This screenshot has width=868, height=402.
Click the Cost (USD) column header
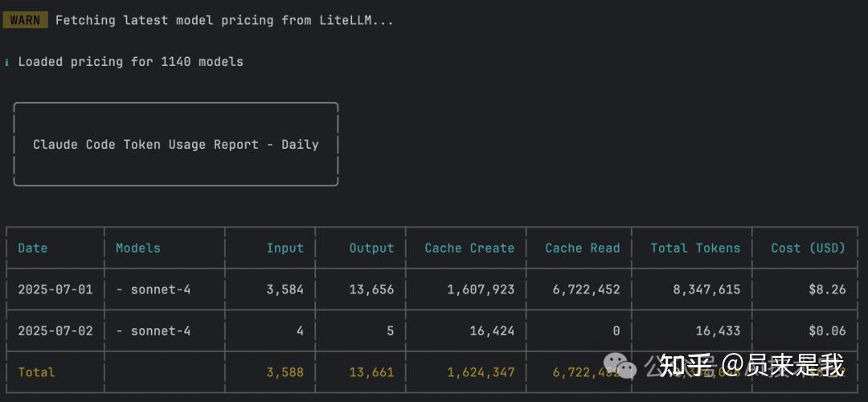coord(808,248)
